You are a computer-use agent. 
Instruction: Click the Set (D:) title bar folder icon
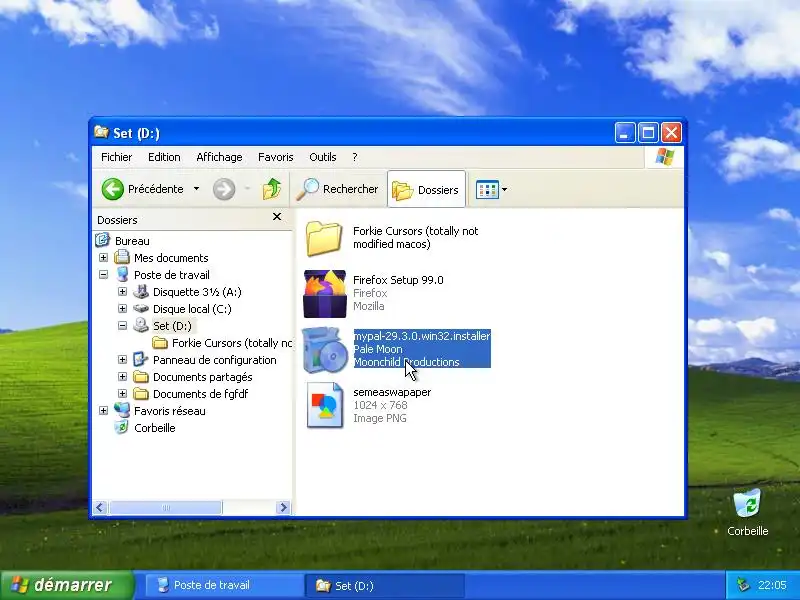pyautogui.click(x=102, y=133)
